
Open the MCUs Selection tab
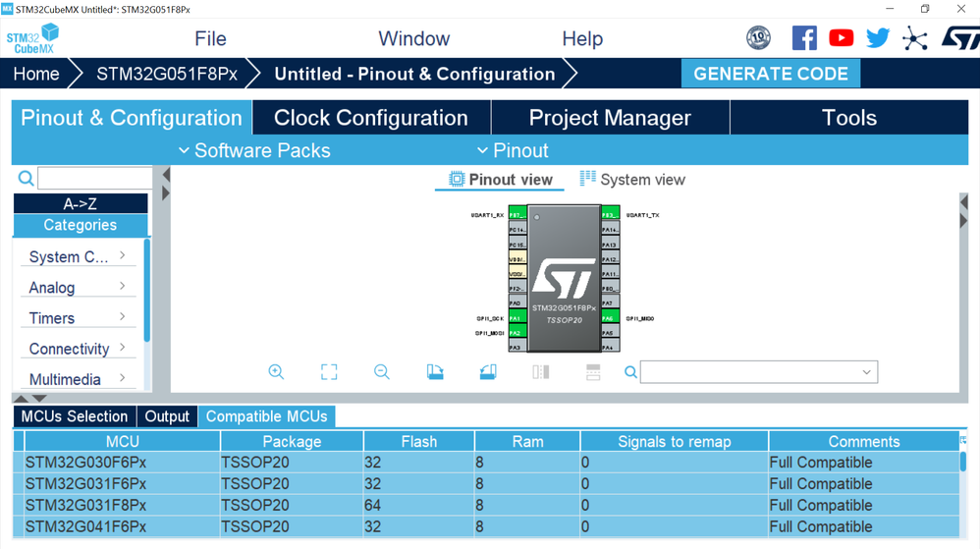tap(75, 416)
